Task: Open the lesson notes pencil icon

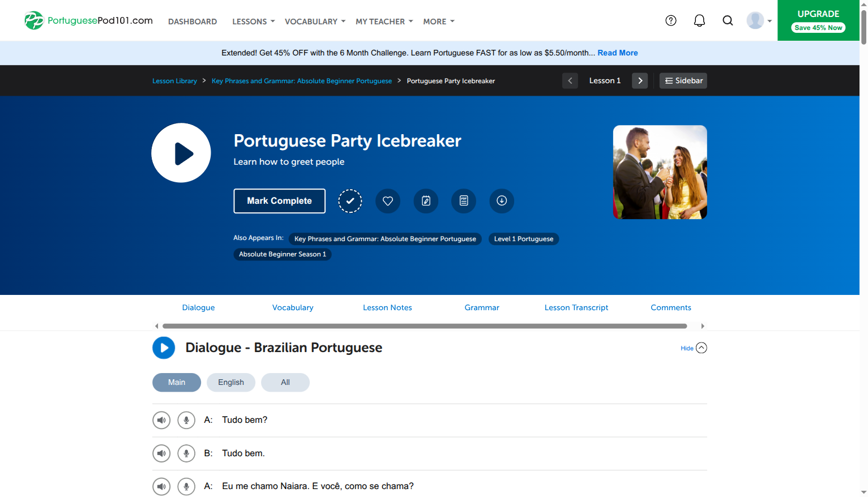Action: (x=426, y=201)
